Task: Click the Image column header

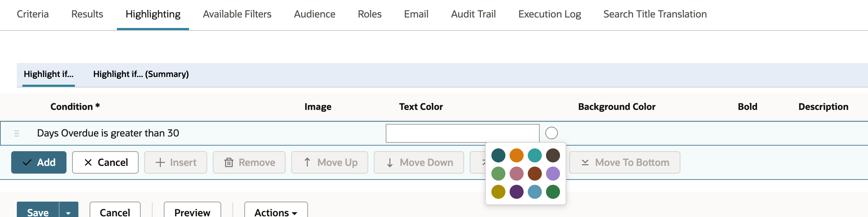Action: click(318, 107)
